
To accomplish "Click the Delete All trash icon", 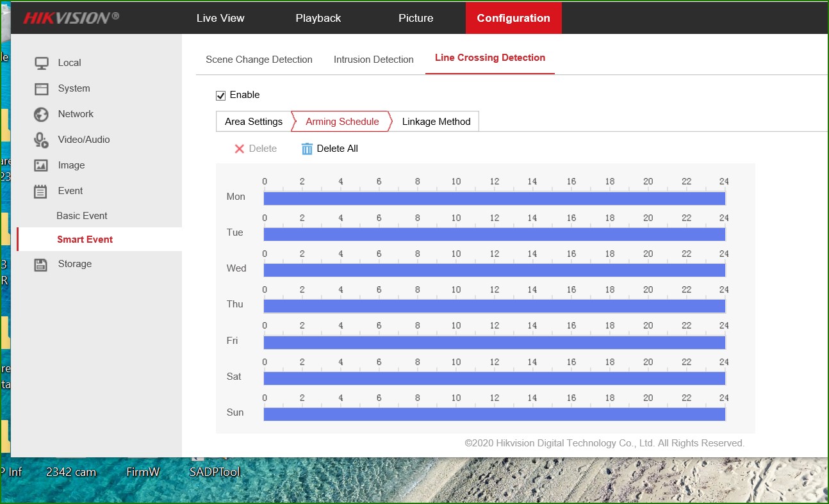I will [x=307, y=149].
